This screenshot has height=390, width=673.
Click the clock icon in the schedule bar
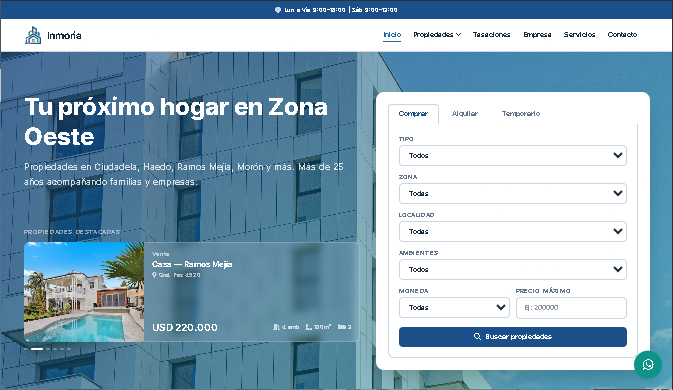click(x=278, y=9)
